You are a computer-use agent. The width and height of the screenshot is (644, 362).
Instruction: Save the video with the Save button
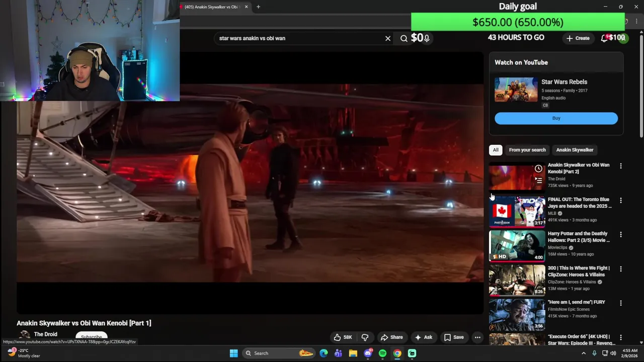click(454, 337)
